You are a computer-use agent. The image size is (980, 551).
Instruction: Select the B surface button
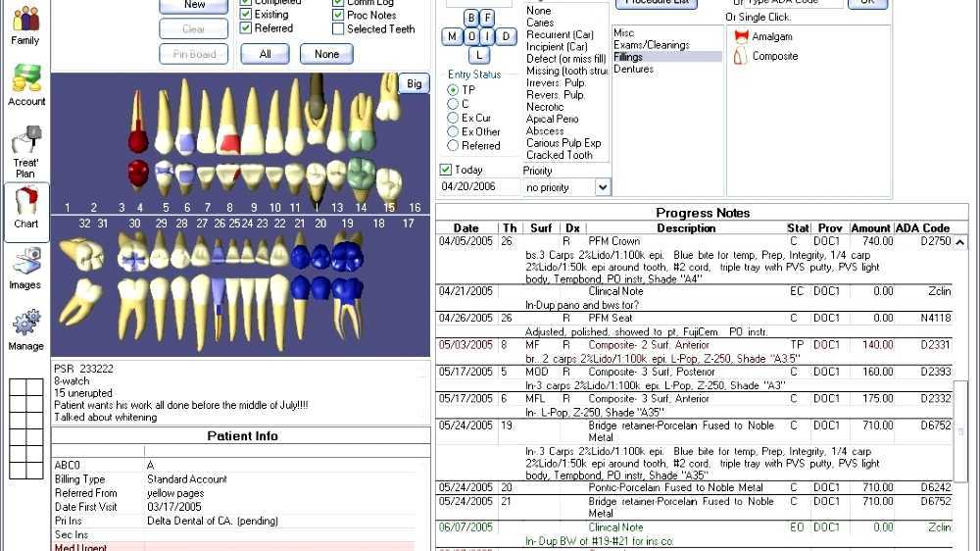470,18
